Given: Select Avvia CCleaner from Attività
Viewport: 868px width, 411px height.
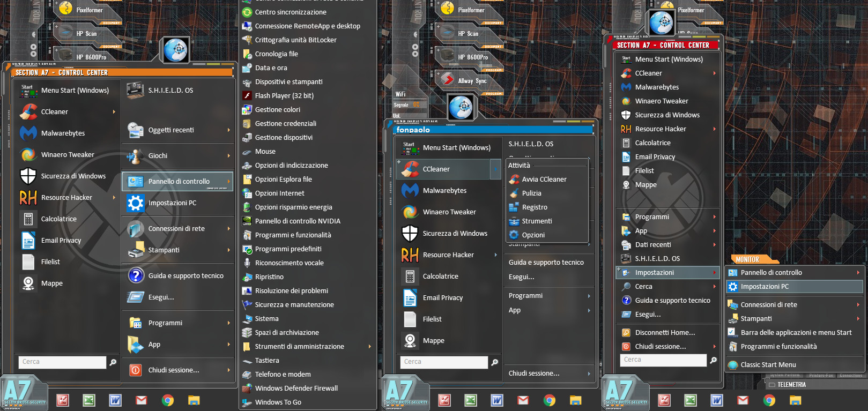Looking at the screenshot, I should (x=544, y=180).
